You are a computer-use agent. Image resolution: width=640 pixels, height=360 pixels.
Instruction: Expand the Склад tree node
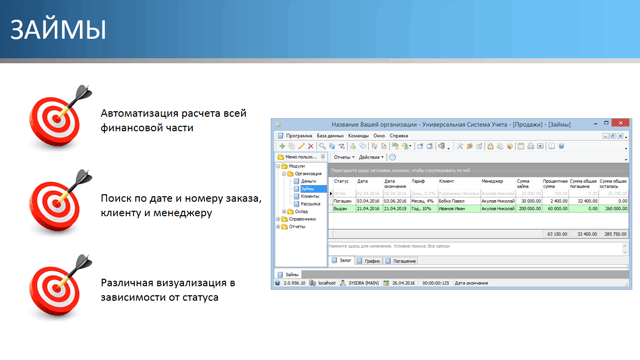click(x=284, y=211)
